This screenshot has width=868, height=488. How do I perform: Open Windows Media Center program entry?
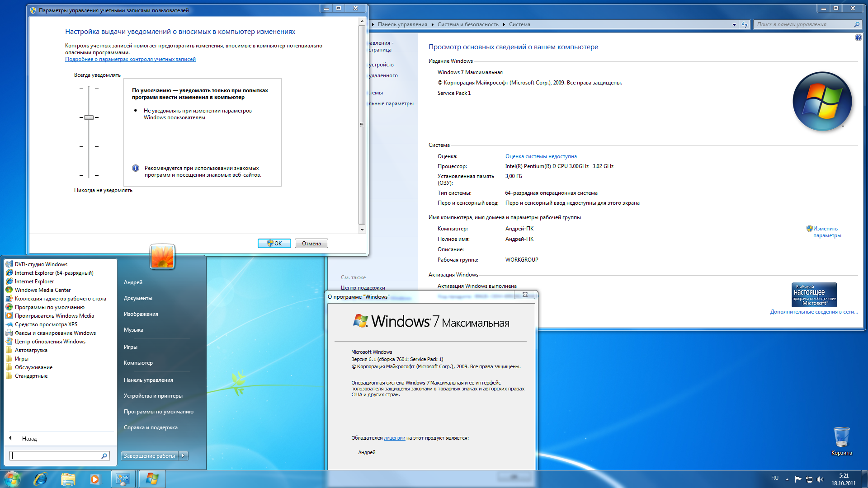click(x=42, y=290)
